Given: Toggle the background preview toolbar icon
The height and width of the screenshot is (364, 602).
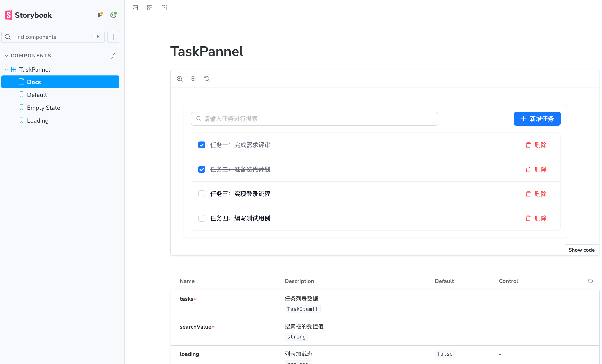Looking at the screenshot, I should 135,8.
